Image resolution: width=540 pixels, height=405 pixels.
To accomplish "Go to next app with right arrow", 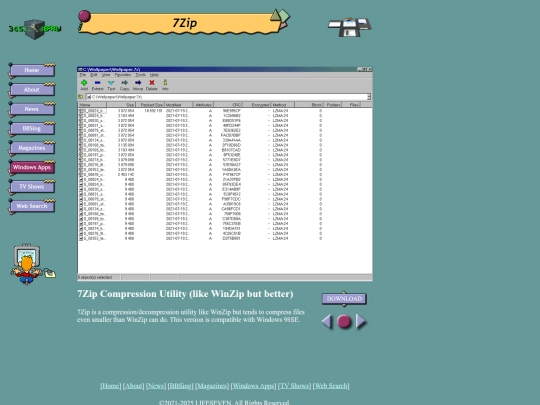I will [361, 322].
